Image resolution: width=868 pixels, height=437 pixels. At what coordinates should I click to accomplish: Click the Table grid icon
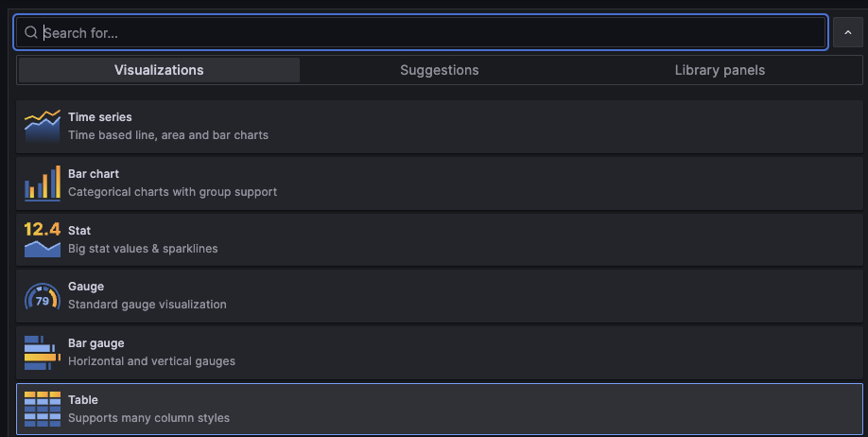click(42, 409)
